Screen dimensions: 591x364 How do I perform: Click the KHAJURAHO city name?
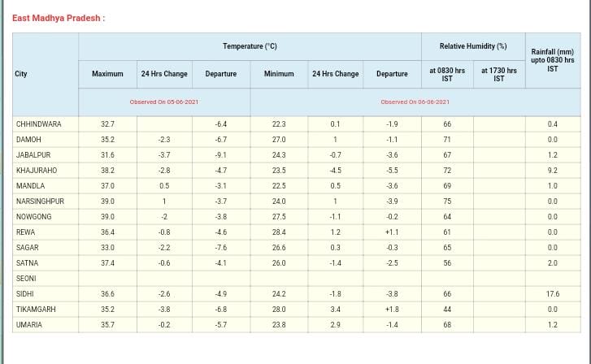tap(35, 171)
